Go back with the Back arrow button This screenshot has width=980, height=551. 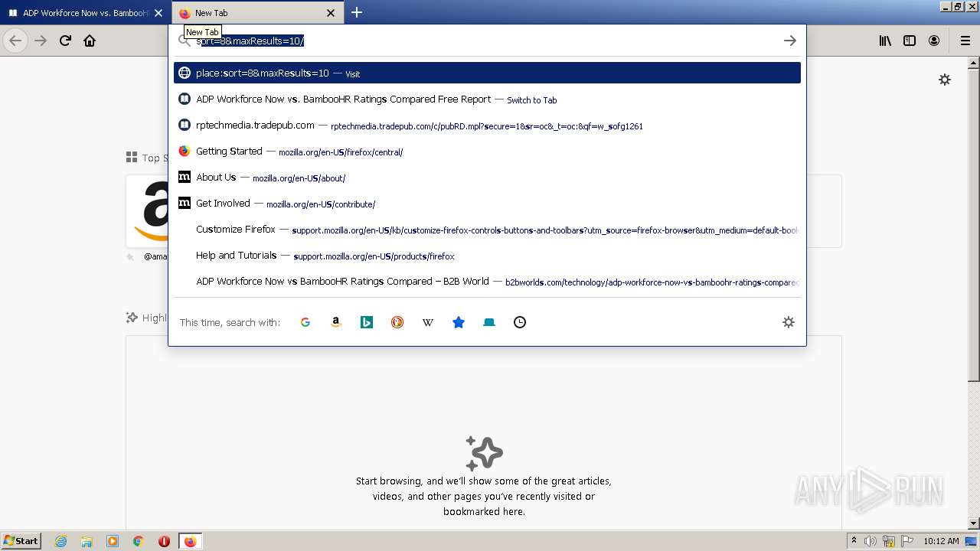(x=15, y=41)
